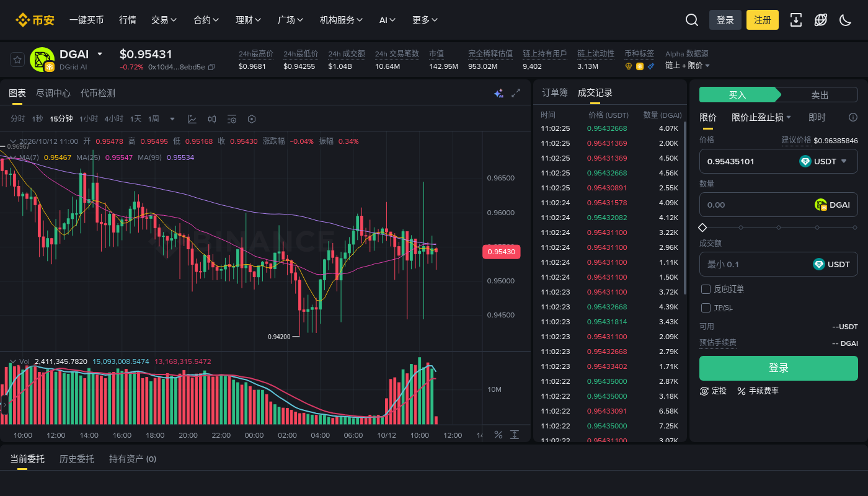Copy the contract address 0x10d4...8ebd5e
Screen dimensions: 868x496
211,67
